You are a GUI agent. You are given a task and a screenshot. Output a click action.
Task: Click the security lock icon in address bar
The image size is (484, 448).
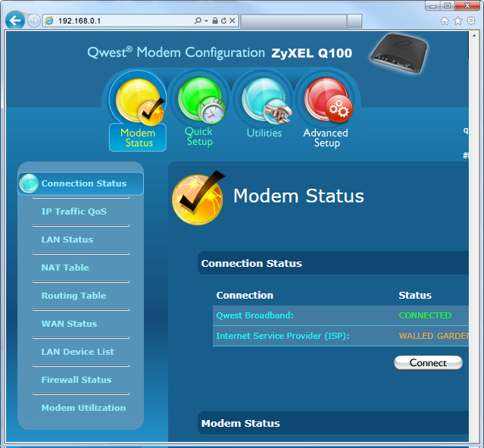tap(215, 20)
